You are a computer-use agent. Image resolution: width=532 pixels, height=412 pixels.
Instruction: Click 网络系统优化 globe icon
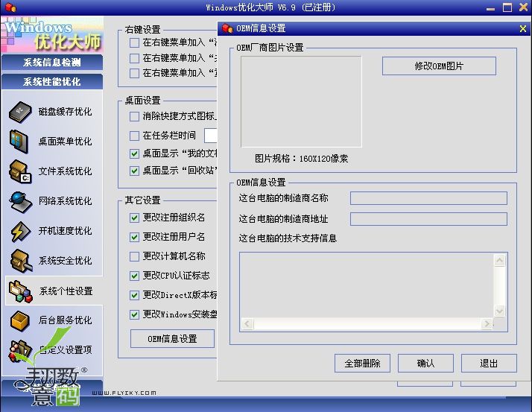pos(20,202)
